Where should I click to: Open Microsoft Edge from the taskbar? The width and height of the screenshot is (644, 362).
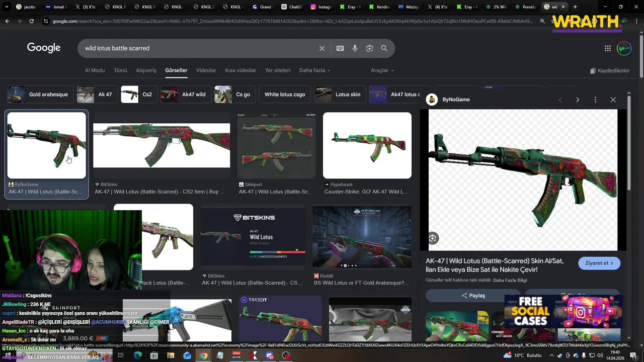[137, 355]
